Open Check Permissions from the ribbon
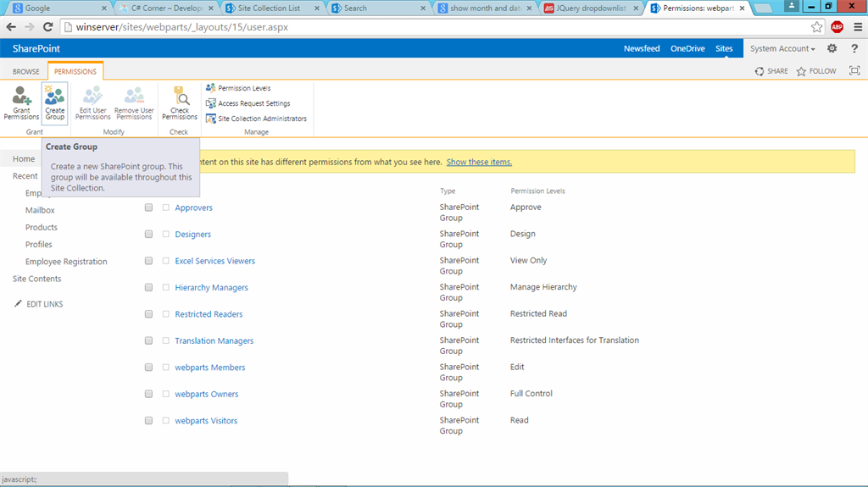Image resolution: width=868 pixels, height=487 pixels. [180, 103]
